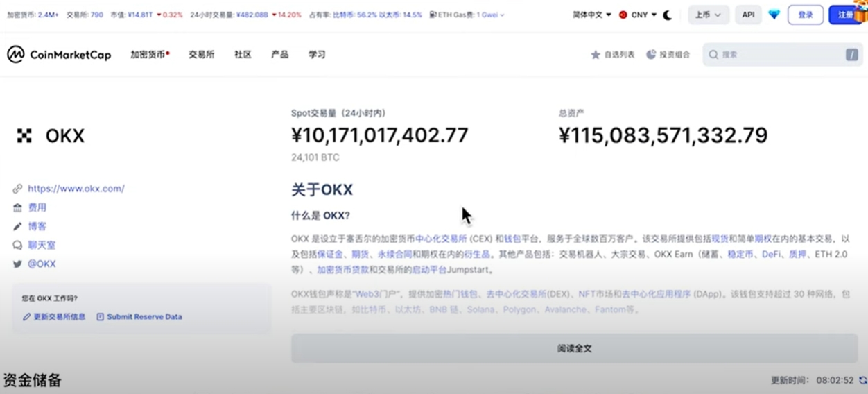Click the pie chart icon beside 投资组合
This screenshot has height=394, width=868.
(651, 54)
